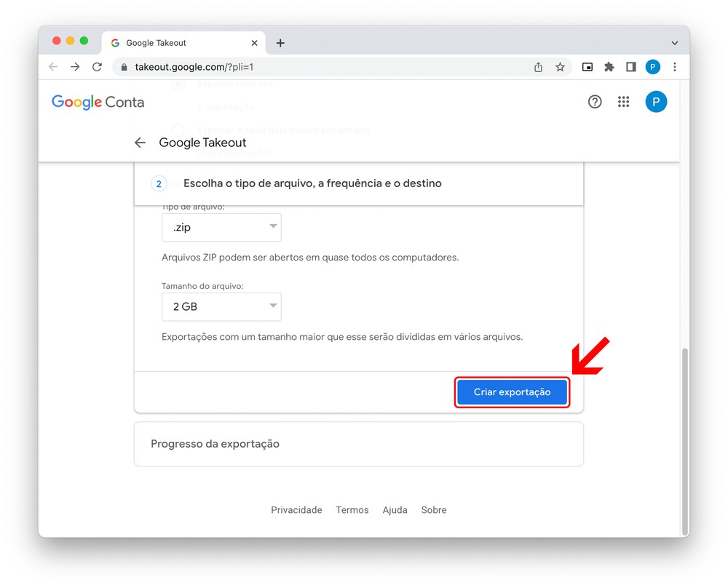Open the Google account avatar in the header
Viewport: 728px width, 588px height.
[x=656, y=102]
